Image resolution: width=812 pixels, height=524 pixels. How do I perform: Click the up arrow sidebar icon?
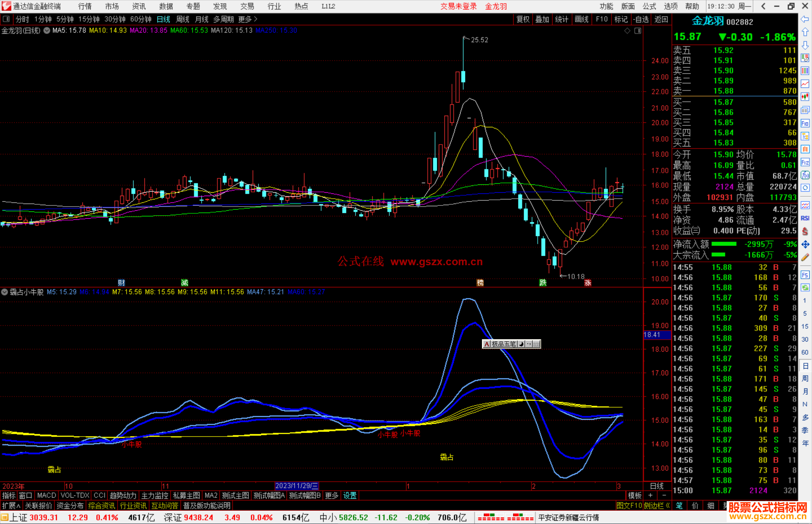[805, 32]
